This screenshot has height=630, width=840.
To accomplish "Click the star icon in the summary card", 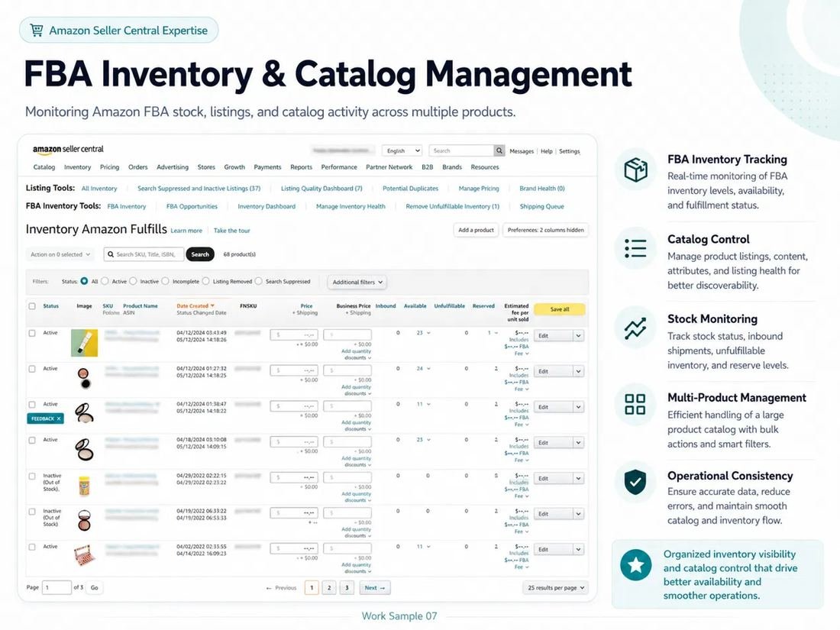I will pyautogui.click(x=636, y=565).
